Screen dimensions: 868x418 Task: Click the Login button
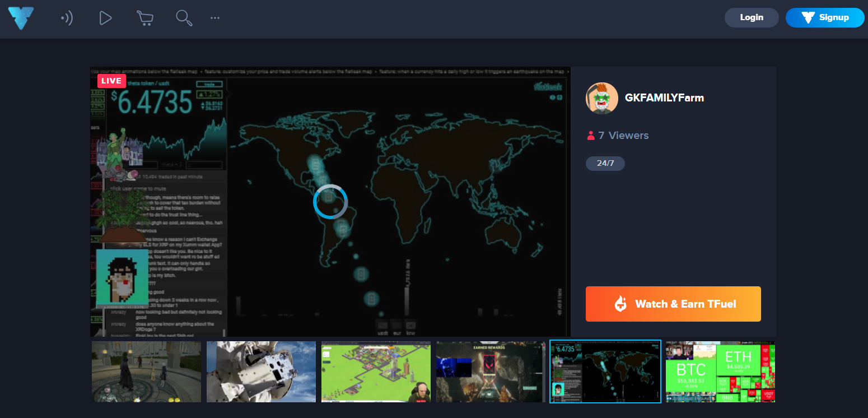click(752, 17)
